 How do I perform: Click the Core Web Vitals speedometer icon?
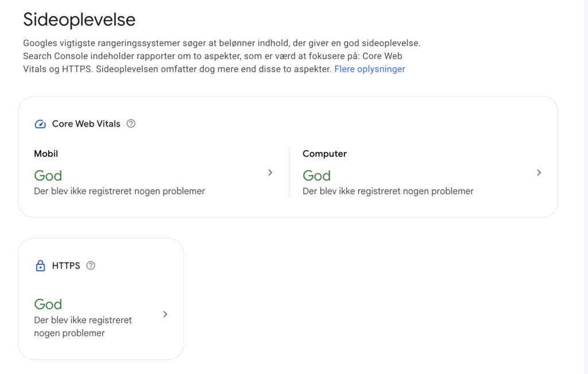point(40,124)
